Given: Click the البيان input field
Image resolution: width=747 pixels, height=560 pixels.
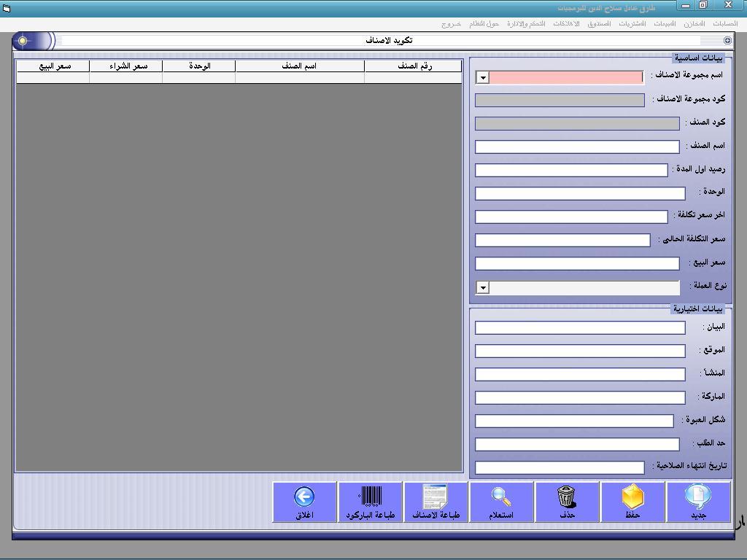Looking at the screenshot, I should (x=580, y=327).
